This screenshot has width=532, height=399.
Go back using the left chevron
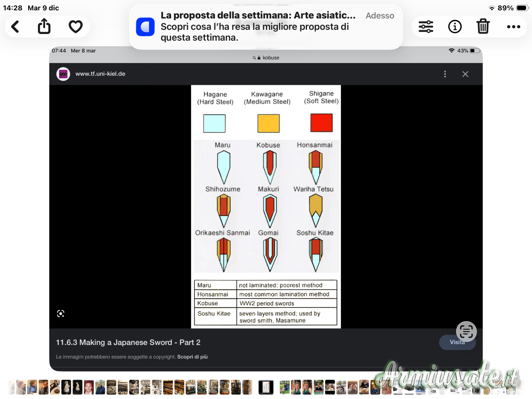pos(15,27)
